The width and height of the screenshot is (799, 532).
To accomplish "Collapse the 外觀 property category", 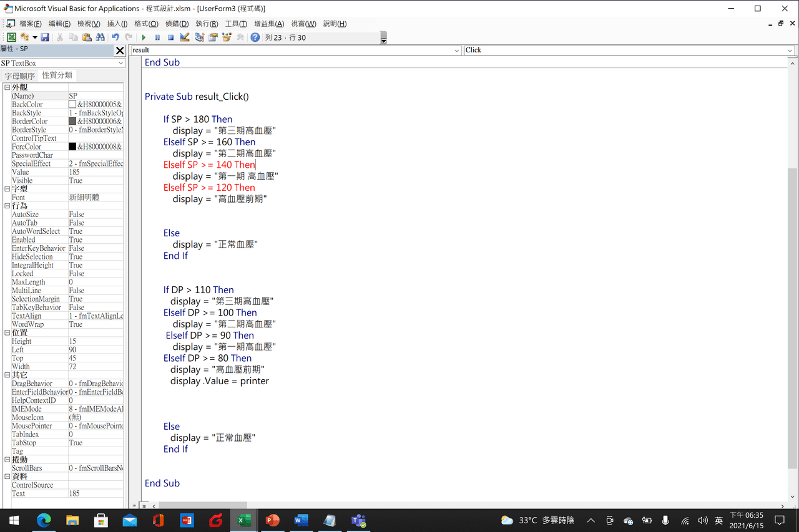I will (x=7, y=88).
